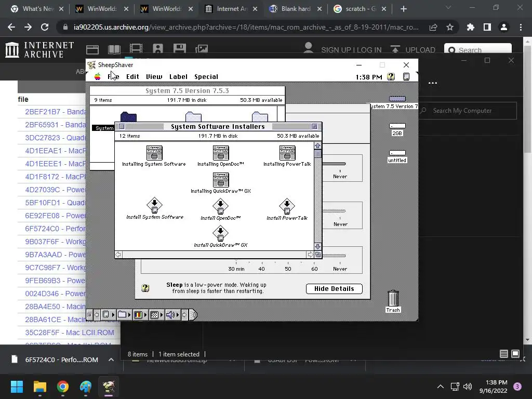Select the System 7.5 Version disk icon

click(397, 99)
